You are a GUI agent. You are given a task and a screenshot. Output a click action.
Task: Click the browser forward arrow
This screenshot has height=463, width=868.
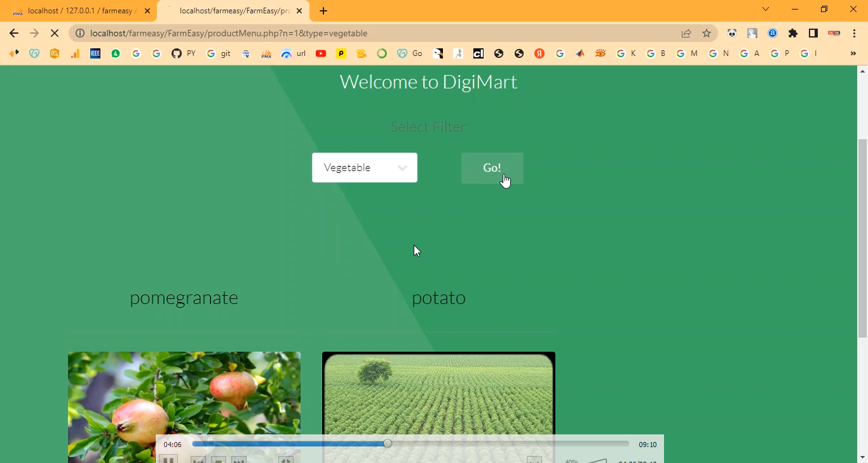pyautogui.click(x=34, y=33)
